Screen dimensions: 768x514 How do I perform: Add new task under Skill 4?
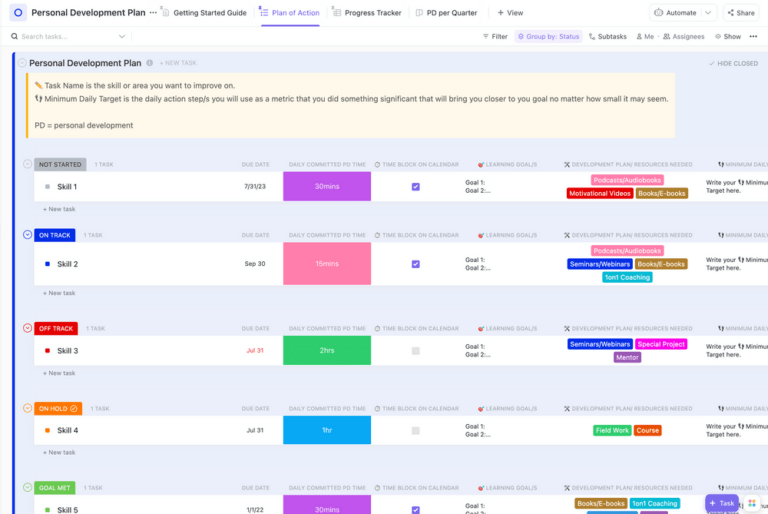click(59, 453)
